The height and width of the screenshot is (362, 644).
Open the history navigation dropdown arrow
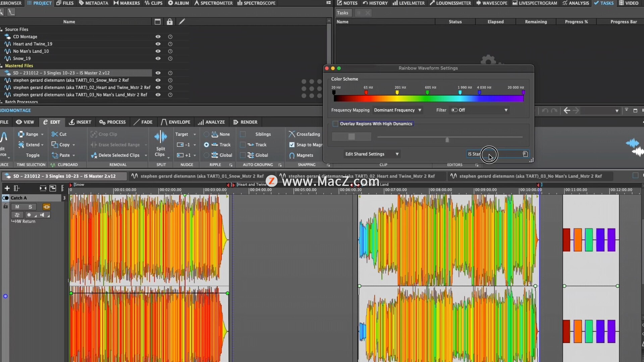616,111
